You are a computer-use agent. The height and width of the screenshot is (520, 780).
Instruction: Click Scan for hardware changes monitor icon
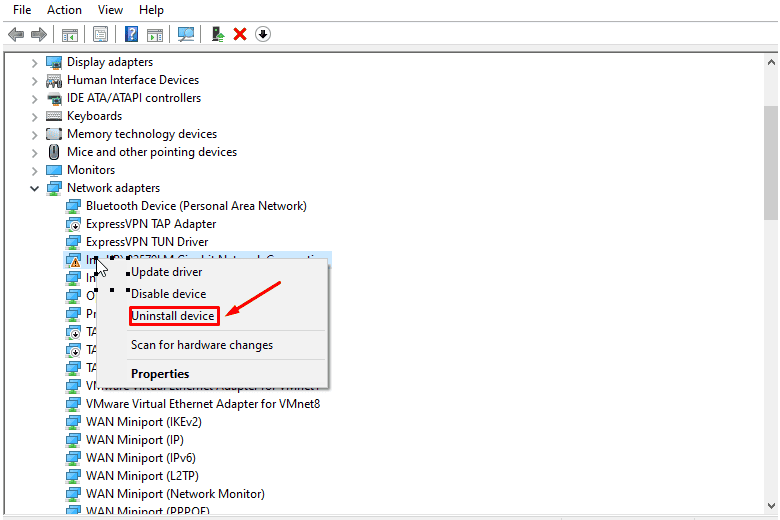186,34
